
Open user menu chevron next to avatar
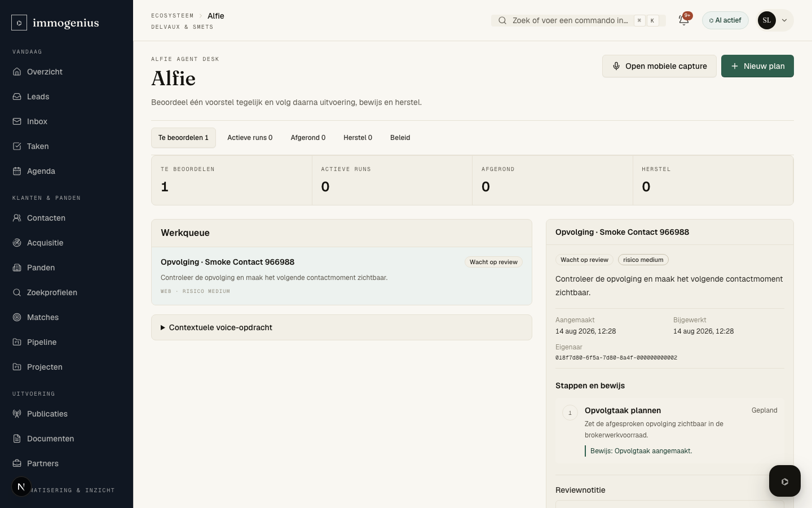tap(784, 20)
